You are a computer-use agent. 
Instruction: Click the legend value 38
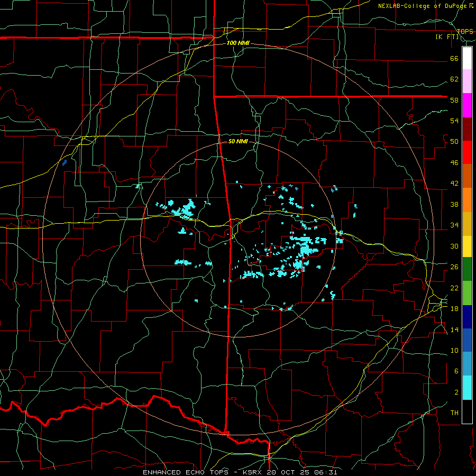(x=454, y=204)
